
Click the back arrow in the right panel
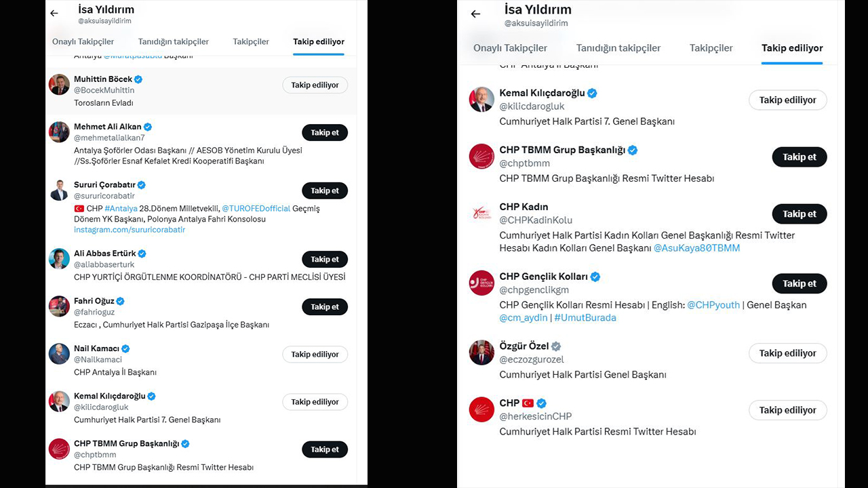475,14
